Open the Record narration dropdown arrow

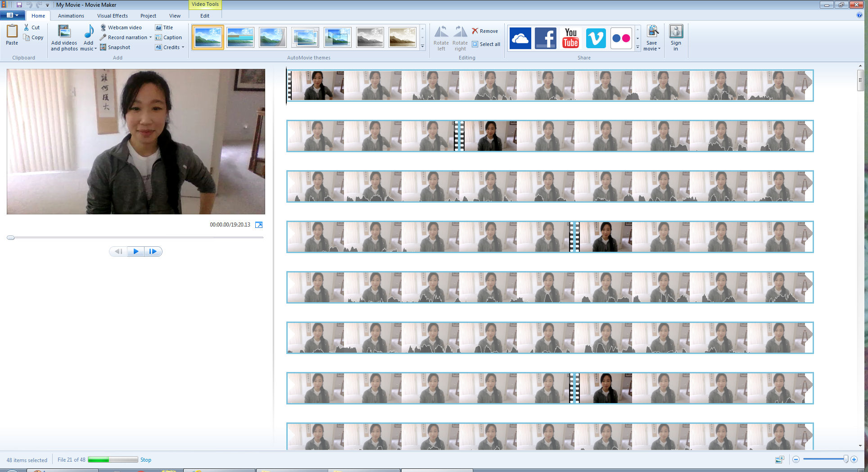click(150, 37)
